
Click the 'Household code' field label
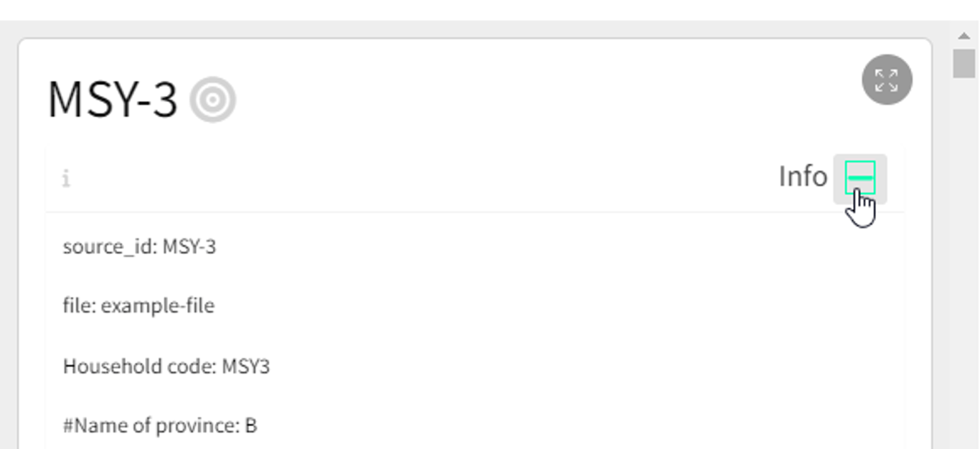(138, 367)
